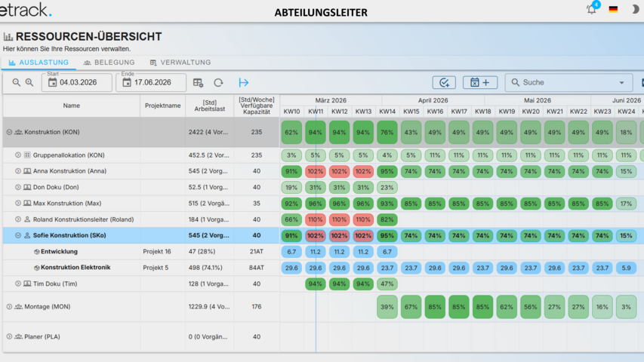Image resolution: width=644 pixels, height=362 pixels.
Task: Switch to the Belegung tab
Action: [109, 63]
